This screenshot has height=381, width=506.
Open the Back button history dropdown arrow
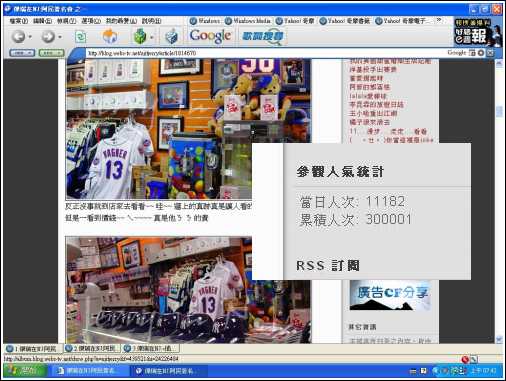[x=30, y=36]
